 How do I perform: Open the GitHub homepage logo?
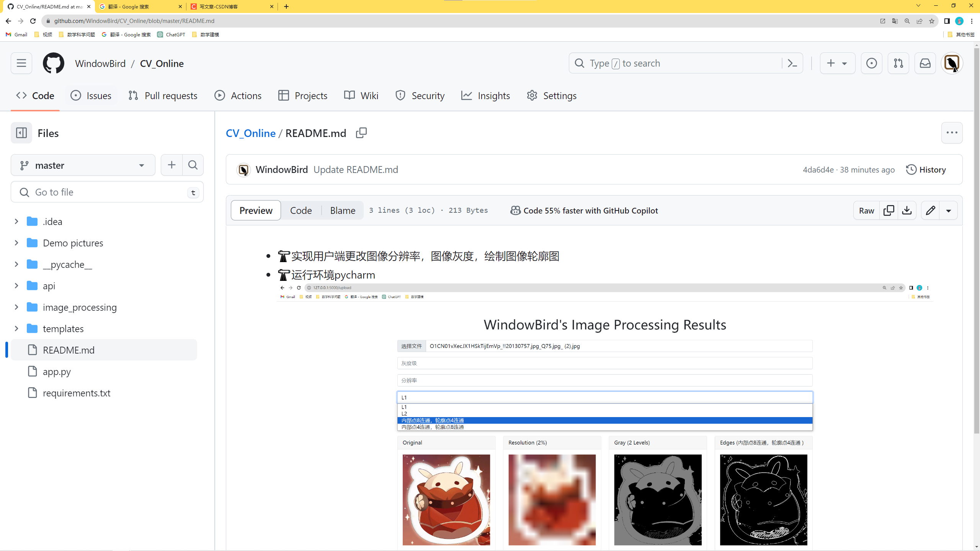tap(54, 63)
